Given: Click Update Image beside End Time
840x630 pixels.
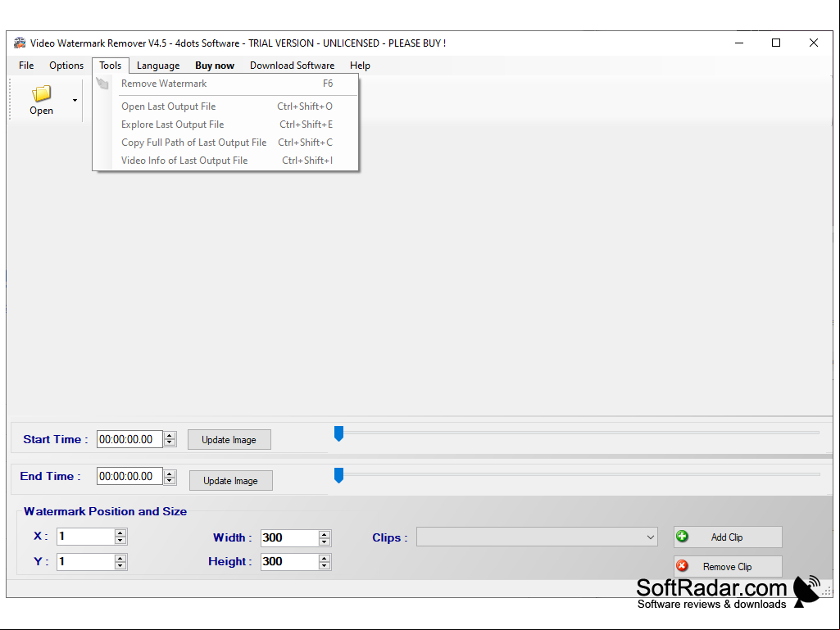Looking at the screenshot, I should coord(231,481).
